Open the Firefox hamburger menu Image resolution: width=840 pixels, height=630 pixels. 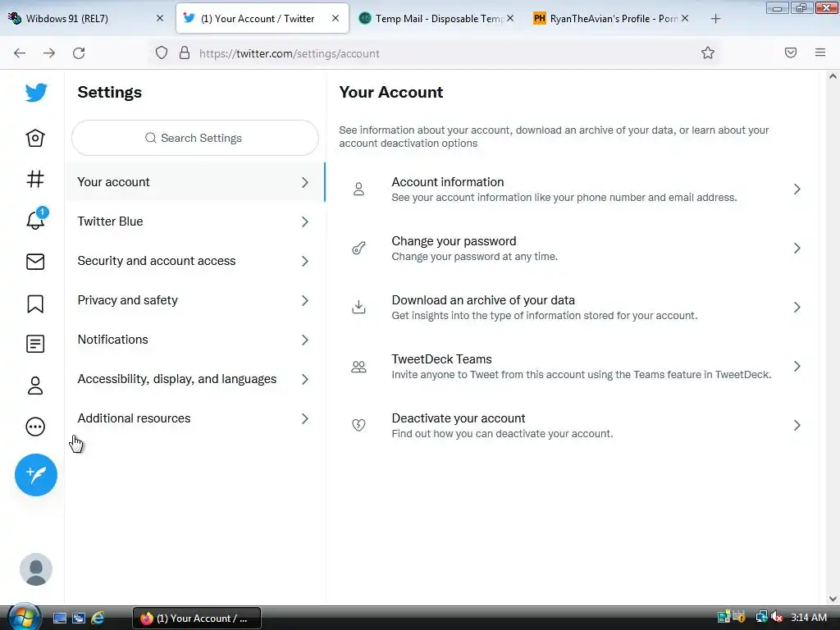point(820,52)
